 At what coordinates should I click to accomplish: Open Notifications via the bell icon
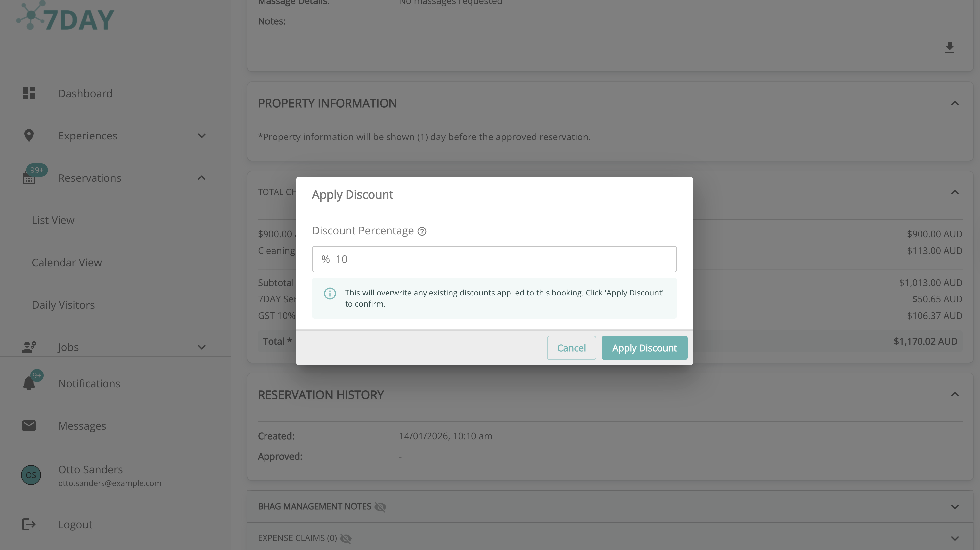click(29, 383)
